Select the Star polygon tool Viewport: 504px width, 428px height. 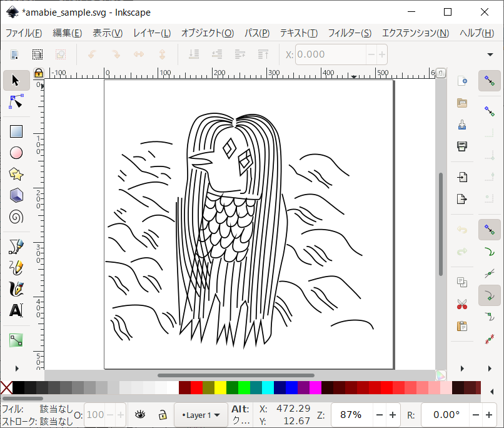coord(16,175)
